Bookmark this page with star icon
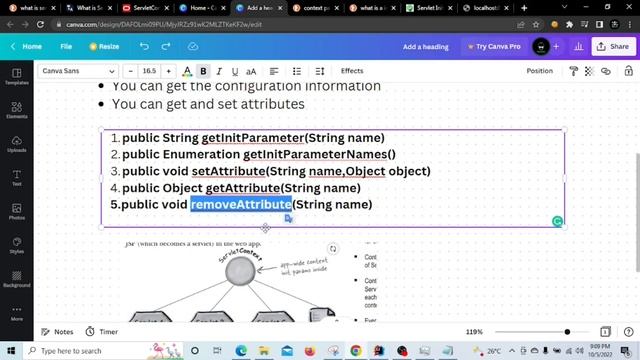The height and width of the screenshot is (360, 640). point(536,24)
